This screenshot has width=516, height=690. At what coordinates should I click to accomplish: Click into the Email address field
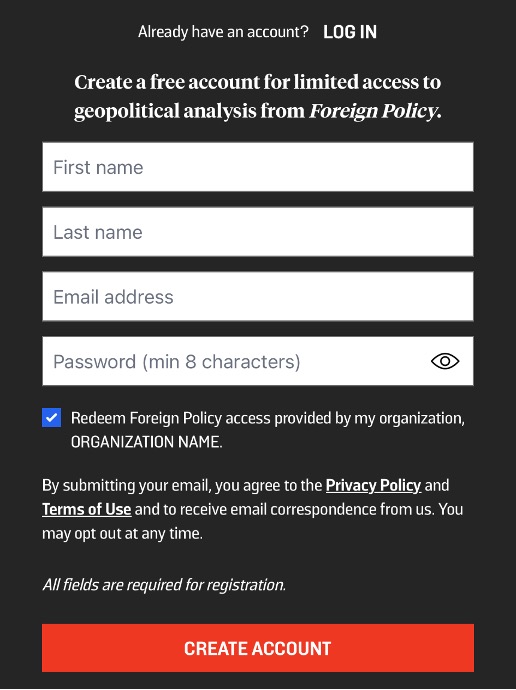(x=258, y=296)
